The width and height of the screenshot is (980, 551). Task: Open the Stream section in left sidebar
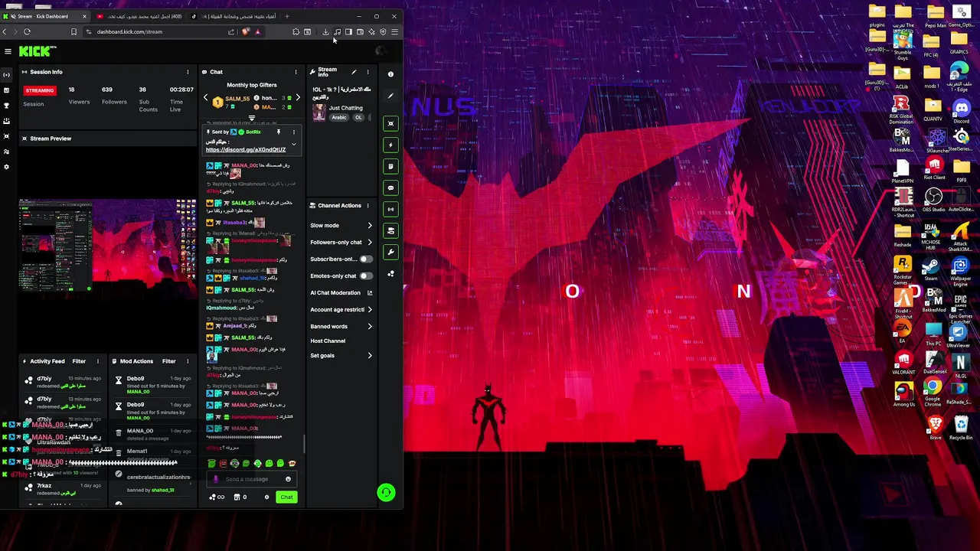point(7,75)
